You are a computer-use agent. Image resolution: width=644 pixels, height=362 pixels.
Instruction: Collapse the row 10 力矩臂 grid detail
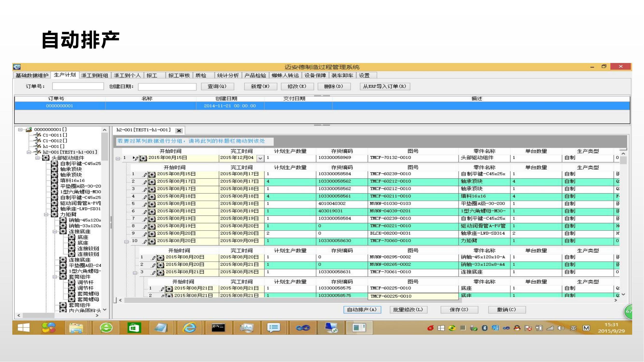tap(127, 242)
